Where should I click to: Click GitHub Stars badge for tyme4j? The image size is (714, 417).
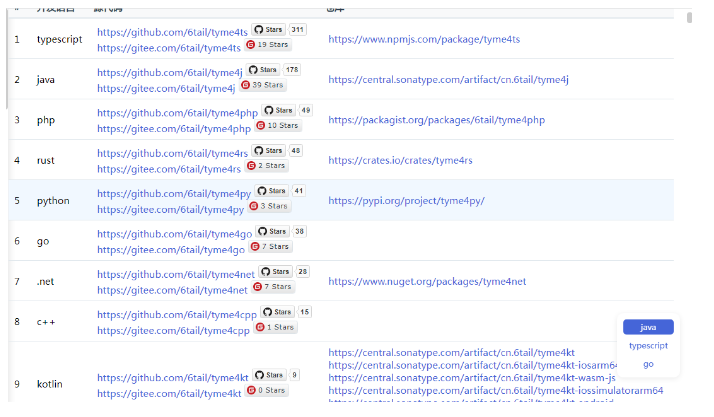click(x=263, y=70)
